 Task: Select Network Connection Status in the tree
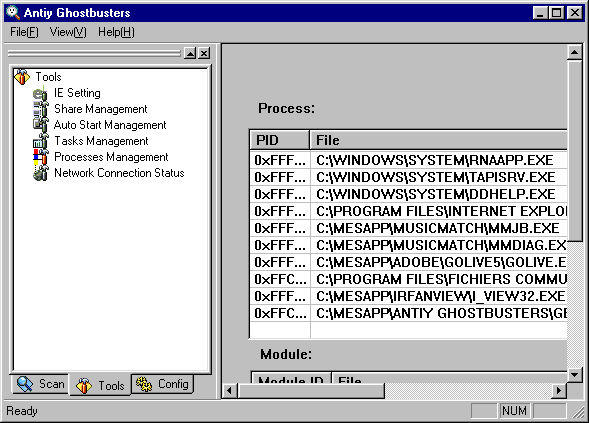(x=119, y=173)
